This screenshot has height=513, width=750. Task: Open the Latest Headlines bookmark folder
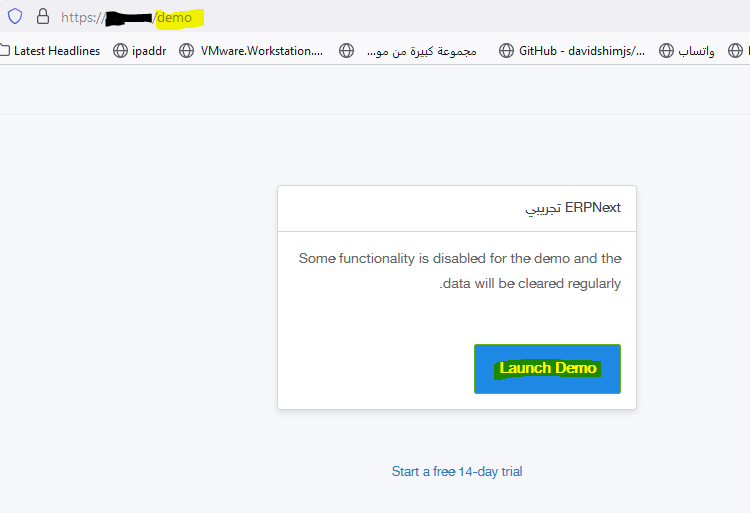51,51
